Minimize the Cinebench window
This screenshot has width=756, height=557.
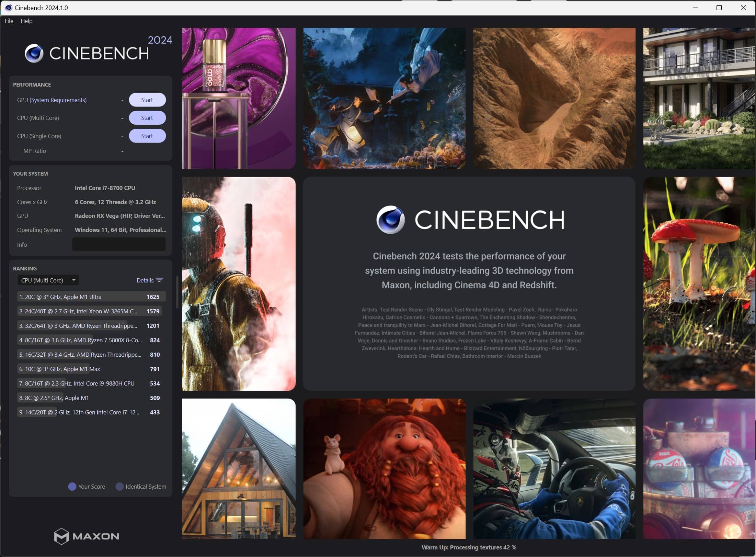(696, 8)
